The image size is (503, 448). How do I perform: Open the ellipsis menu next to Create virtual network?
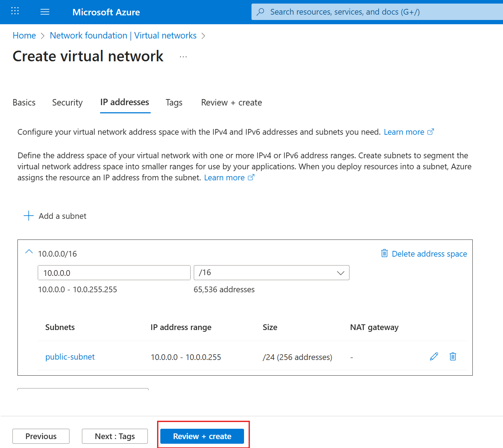[x=183, y=57]
